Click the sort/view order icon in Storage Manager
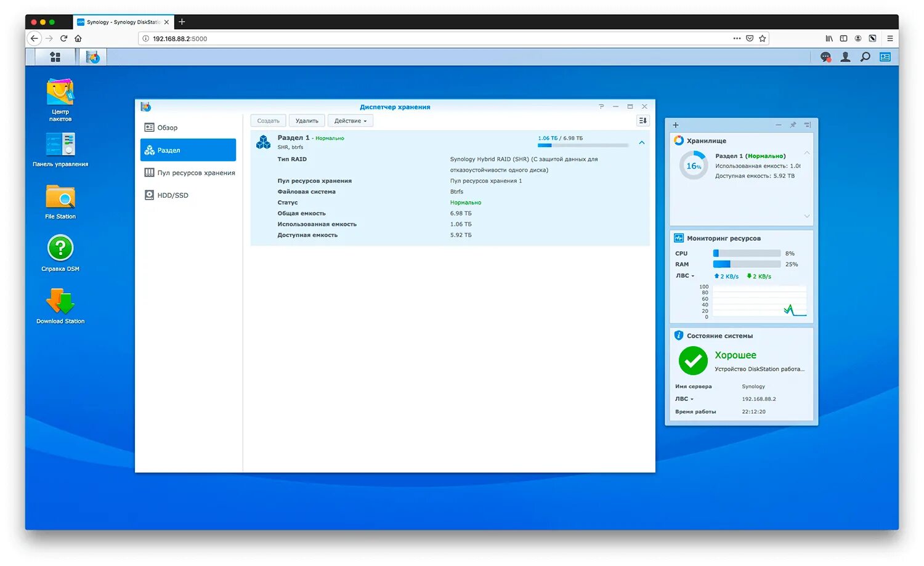Viewport: 924px width, 566px height. coord(643,121)
